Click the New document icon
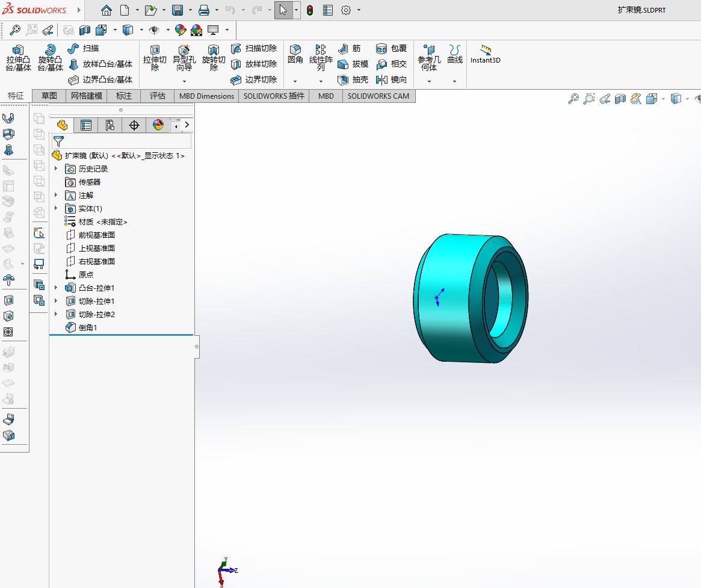701x588 pixels. (125, 10)
